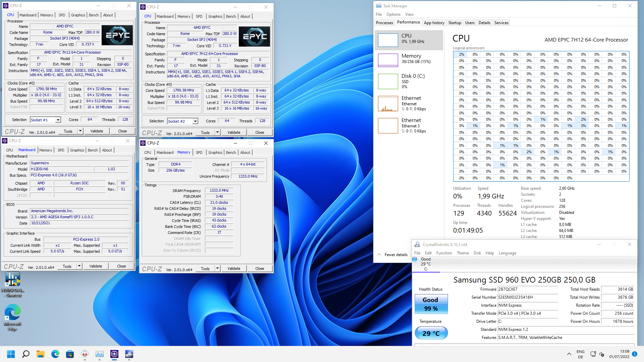
Task: Select the Memory graph in Task Manager sidebar
Action: coord(388,60)
